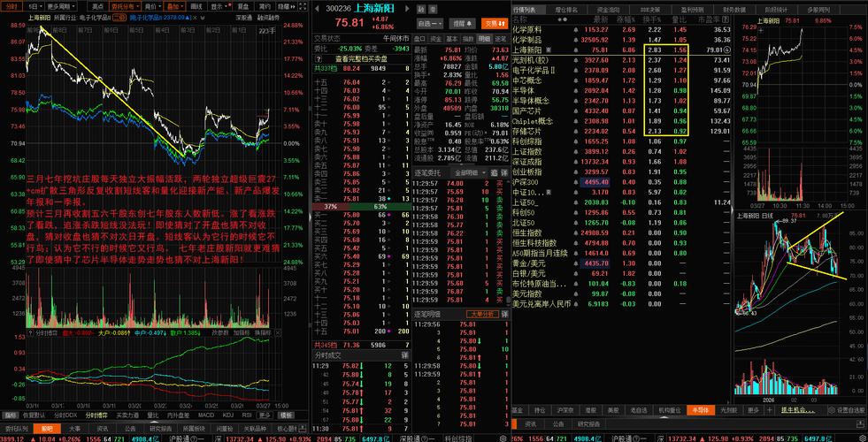Image resolution: width=868 pixels, height=442 pixels.
Task: Select the 逐笔 tab in quote panel
Action: coord(501,39)
